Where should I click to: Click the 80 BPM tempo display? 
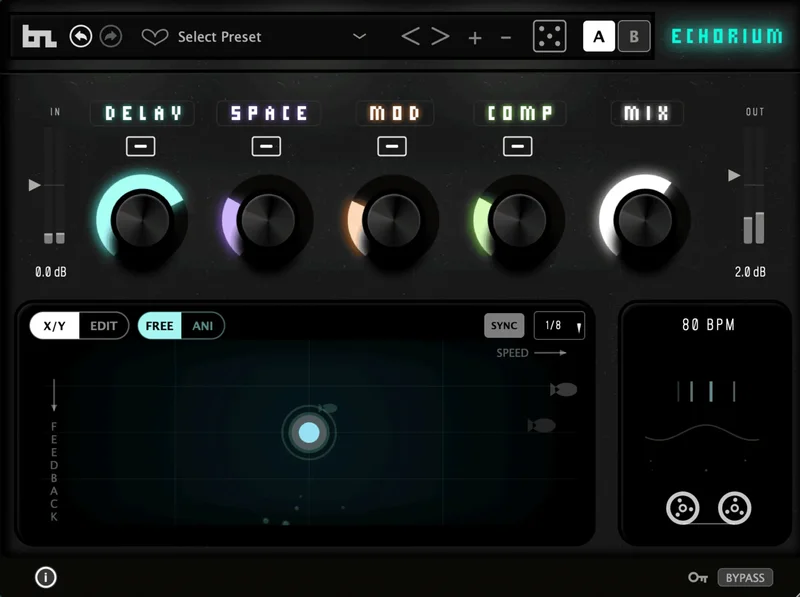[x=708, y=325]
